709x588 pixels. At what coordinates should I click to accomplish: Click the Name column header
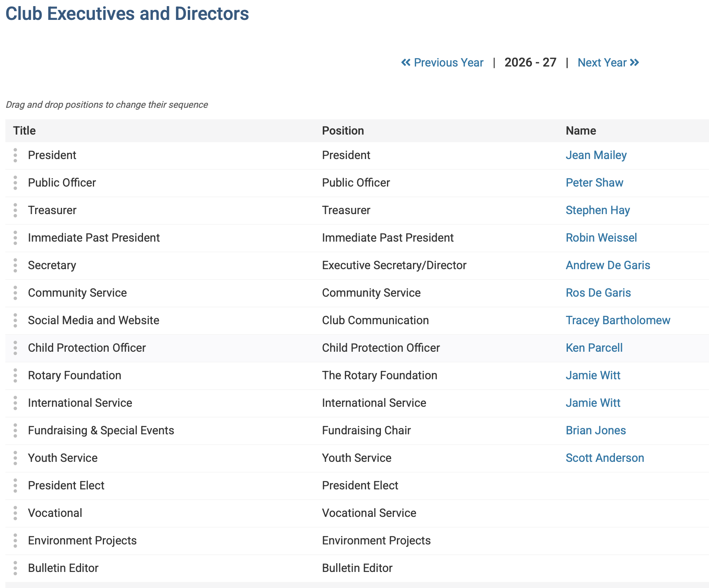581,131
